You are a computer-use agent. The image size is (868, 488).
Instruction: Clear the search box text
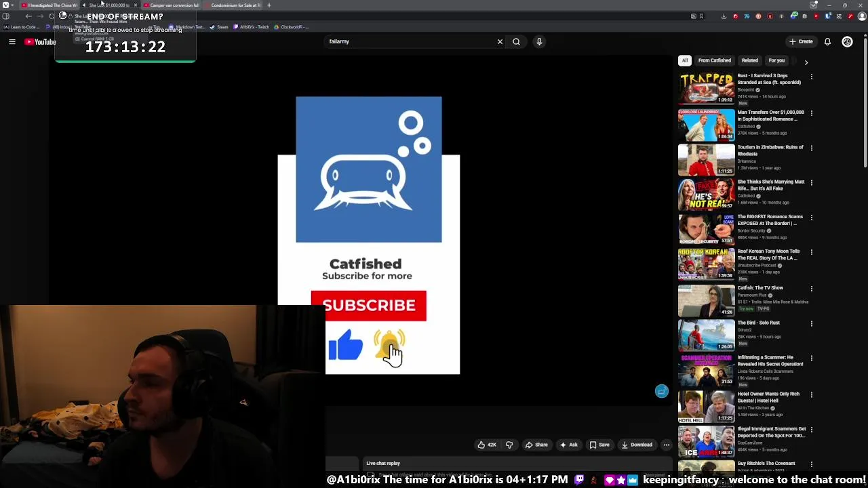point(500,41)
